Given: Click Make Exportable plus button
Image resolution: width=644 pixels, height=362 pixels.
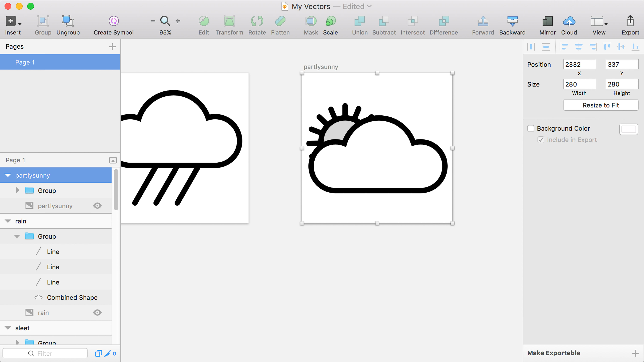Looking at the screenshot, I should click(635, 353).
